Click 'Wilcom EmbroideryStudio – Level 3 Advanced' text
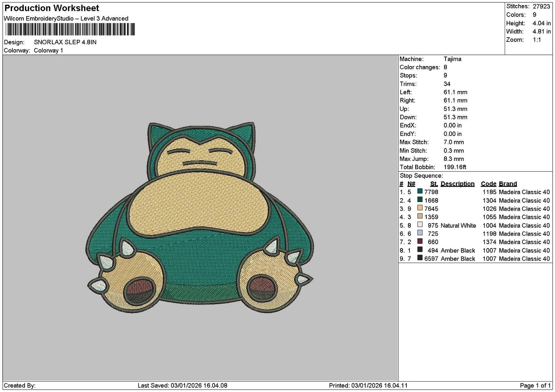 (x=66, y=18)
